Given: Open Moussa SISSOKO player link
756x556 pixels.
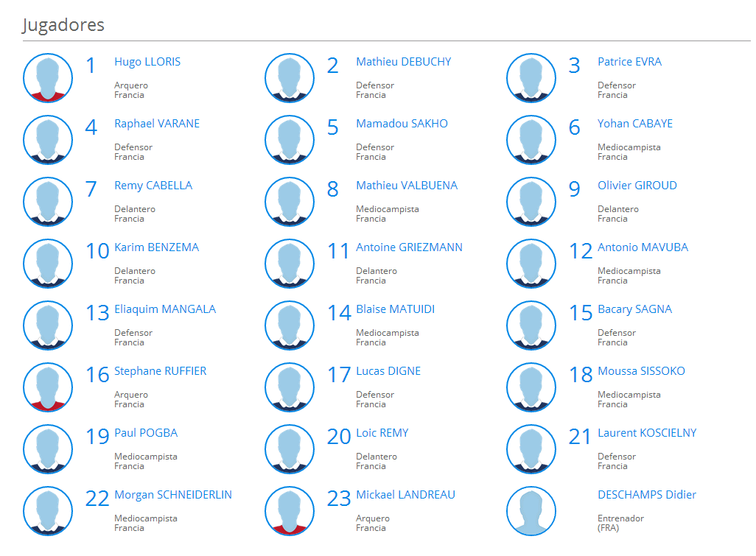Looking at the screenshot, I should tap(641, 371).
